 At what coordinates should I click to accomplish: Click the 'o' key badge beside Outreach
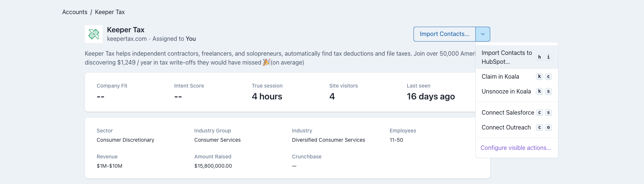click(x=548, y=127)
